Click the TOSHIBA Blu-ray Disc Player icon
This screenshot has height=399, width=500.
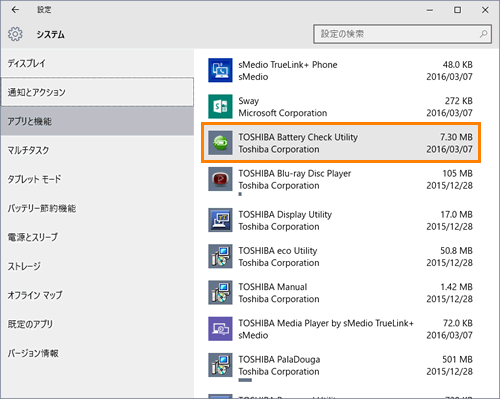point(220,179)
